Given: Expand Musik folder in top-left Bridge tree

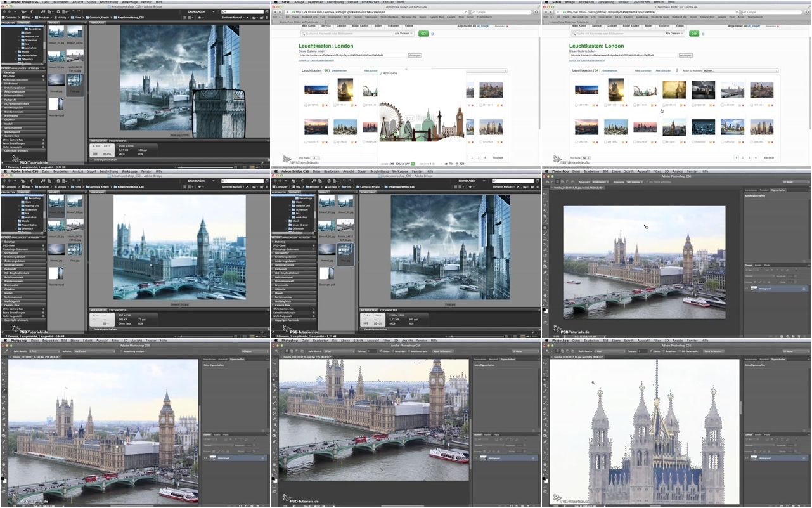Looking at the screenshot, I should click(16, 52).
